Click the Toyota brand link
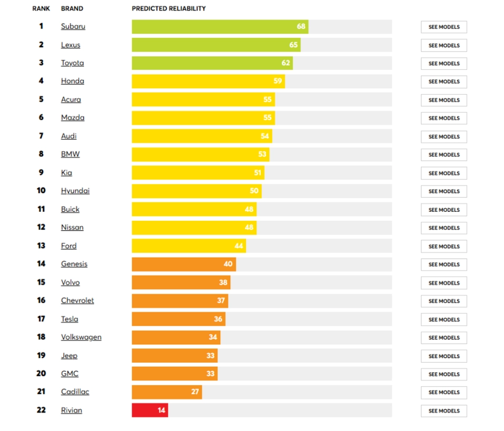504x431 pixels. tap(73, 63)
